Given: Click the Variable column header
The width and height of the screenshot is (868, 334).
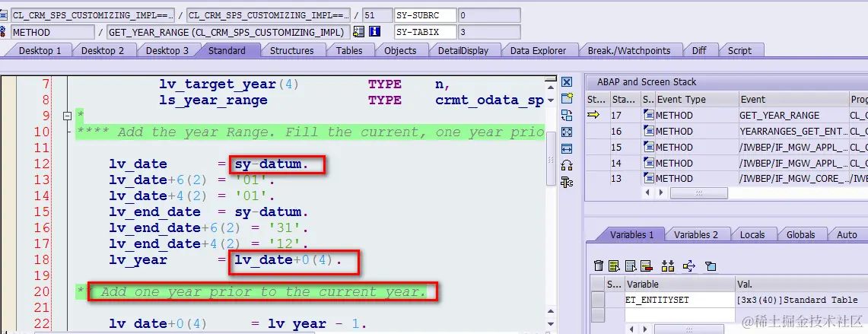Looking at the screenshot, I should click(x=680, y=284).
